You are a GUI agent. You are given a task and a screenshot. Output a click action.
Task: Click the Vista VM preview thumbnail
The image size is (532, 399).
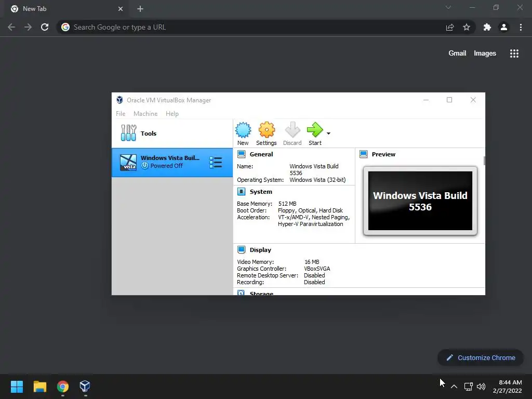pyautogui.click(x=420, y=201)
